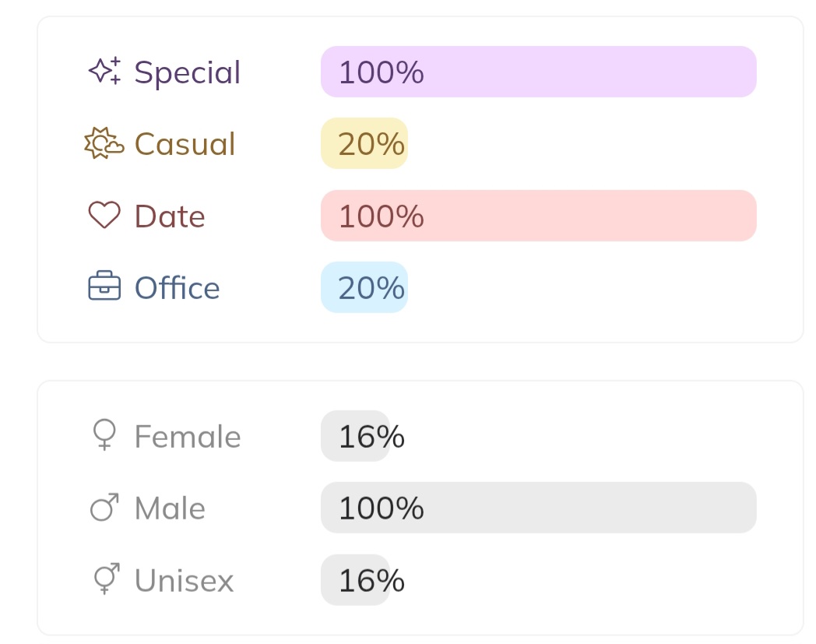Click the Date occasion label
The width and height of the screenshot is (816, 644).
click(170, 216)
